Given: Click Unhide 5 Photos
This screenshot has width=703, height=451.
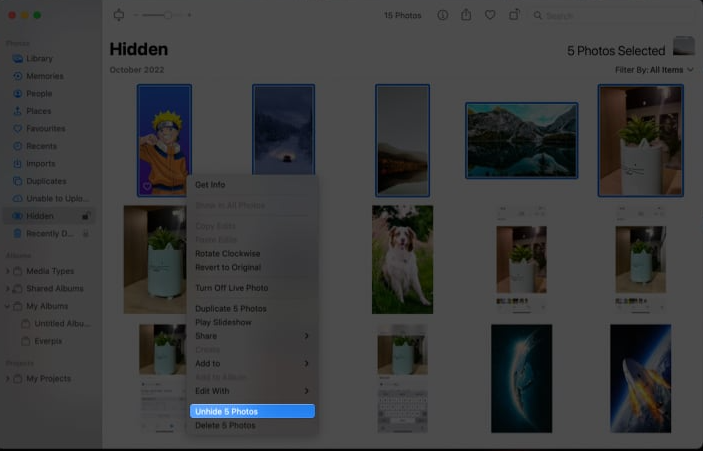Looking at the screenshot, I should coord(252,412).
